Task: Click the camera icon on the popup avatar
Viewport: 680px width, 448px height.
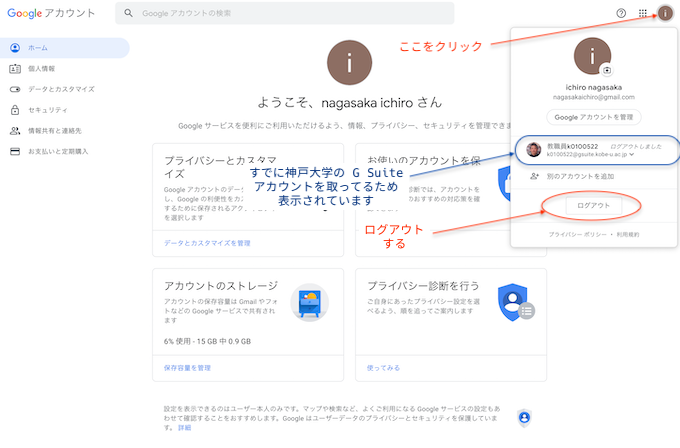Action: pos(607,70)
